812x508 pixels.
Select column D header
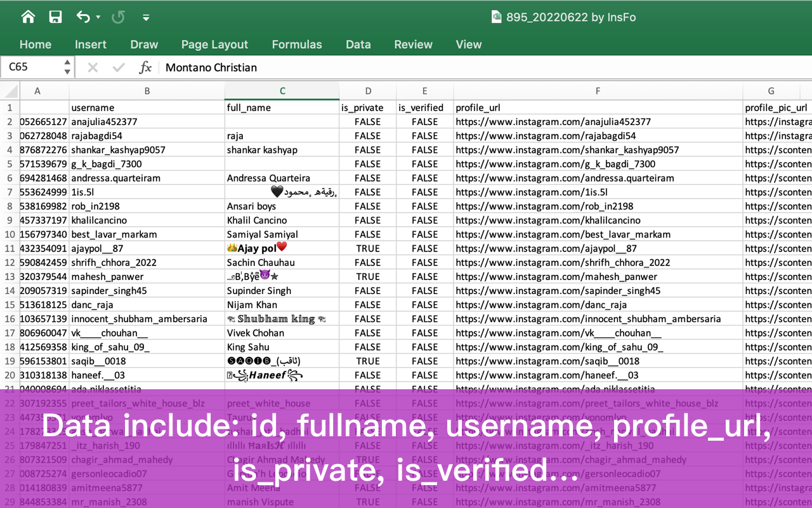(x=368, y=91)
